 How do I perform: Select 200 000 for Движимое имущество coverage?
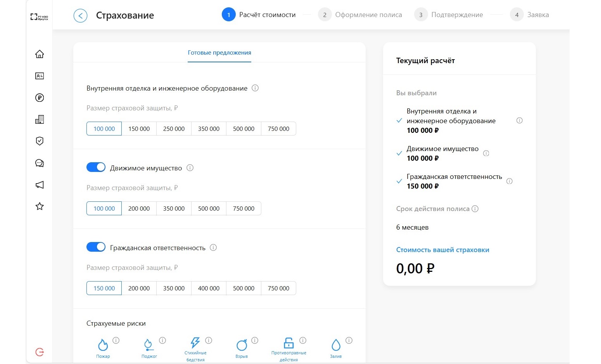click(139, 208)
